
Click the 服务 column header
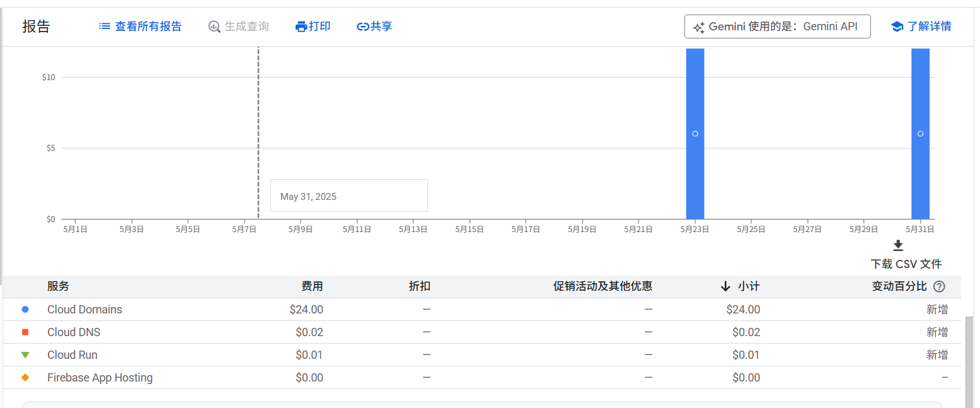[58, 286]
